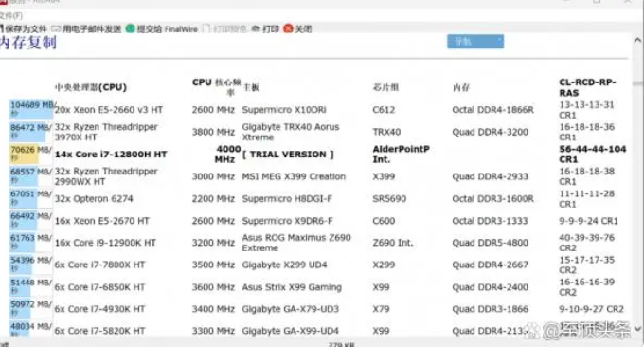Click 6x Core i7-4930K HT entry

[99, 309]
